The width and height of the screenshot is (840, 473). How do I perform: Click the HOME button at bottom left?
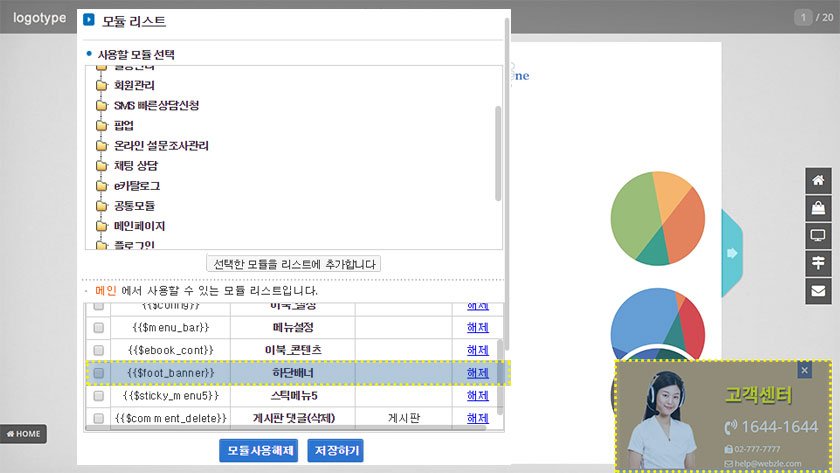pos(23,434)
